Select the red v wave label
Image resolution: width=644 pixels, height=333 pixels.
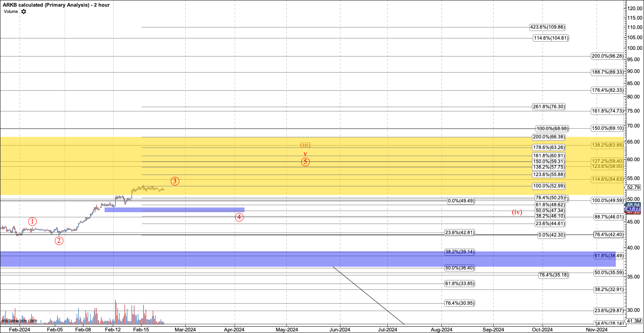coord(305,153)
